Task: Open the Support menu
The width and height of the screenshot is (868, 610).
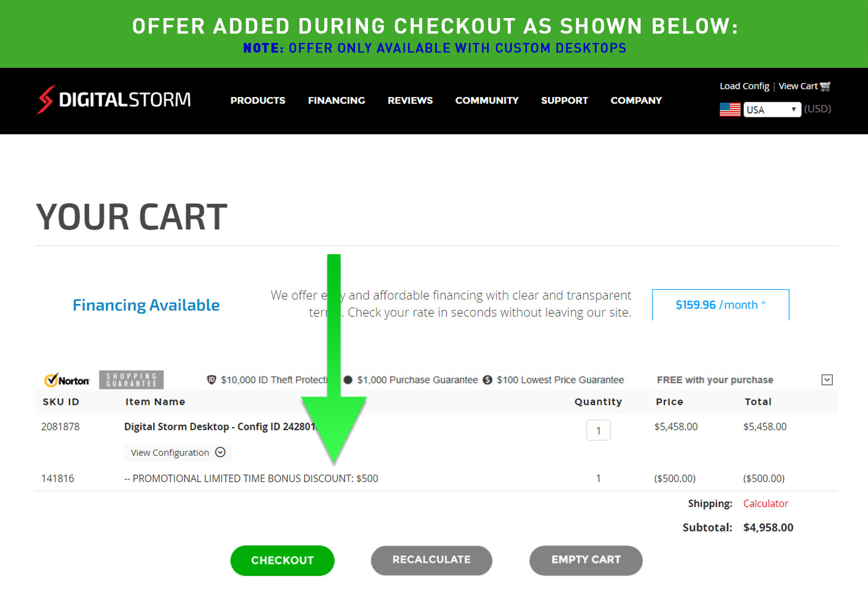Action: (564, 101)
